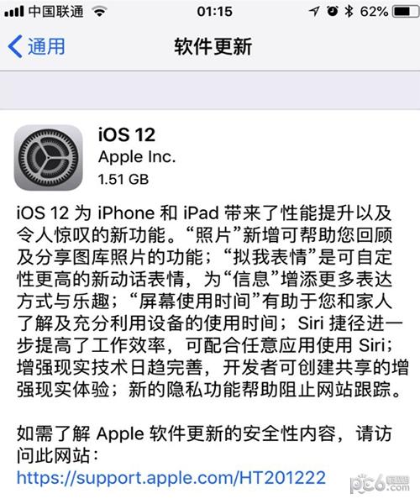Screen dimensions: 420x504
Task: Tap the back chevron arrow icon
Action: coord(15,46)
